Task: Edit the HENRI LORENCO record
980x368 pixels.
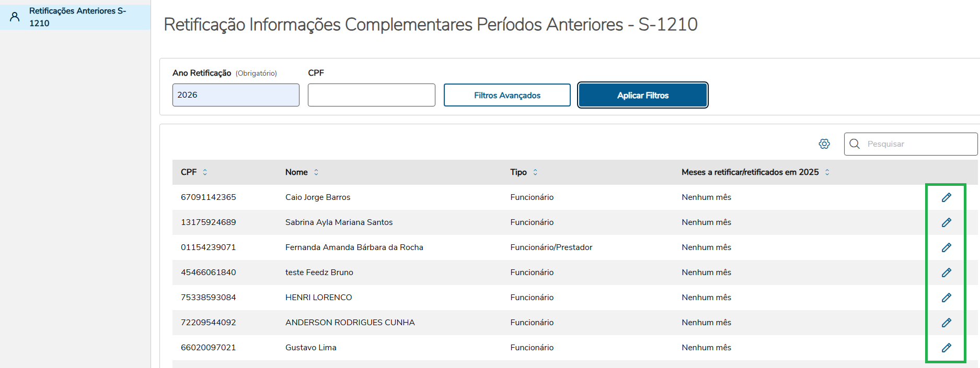Action: tap(946, 298)
